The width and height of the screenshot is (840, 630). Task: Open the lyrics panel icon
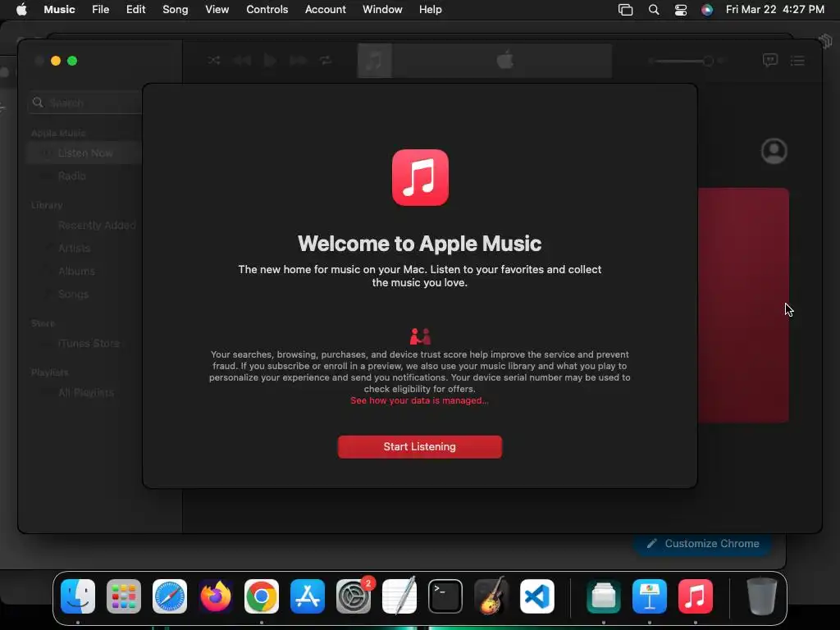pyautogui.click(x=769, y=60)
